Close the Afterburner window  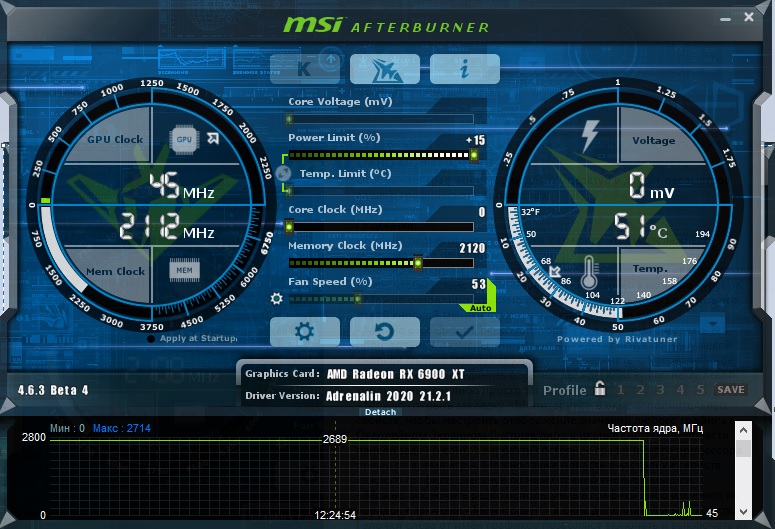pyautogui.click(x=749, y=17)
